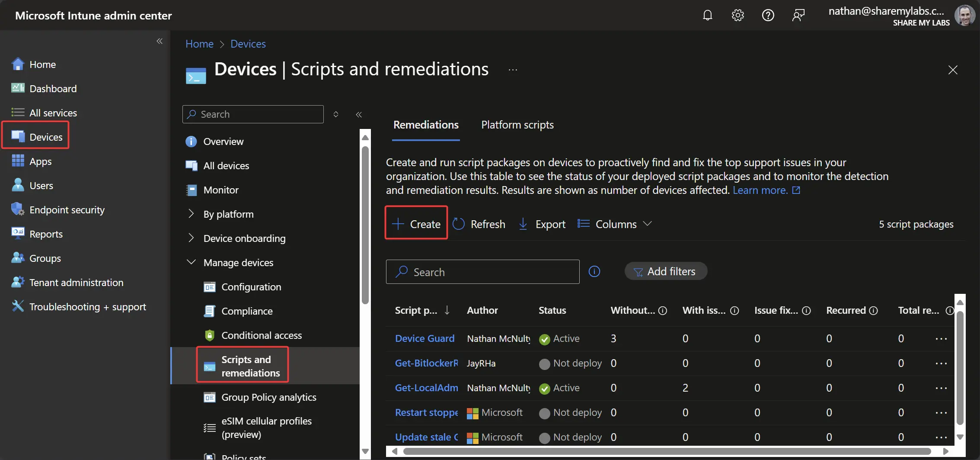
Task: Collapse the Devices submenu panel
Action: [x=359, y=115]
